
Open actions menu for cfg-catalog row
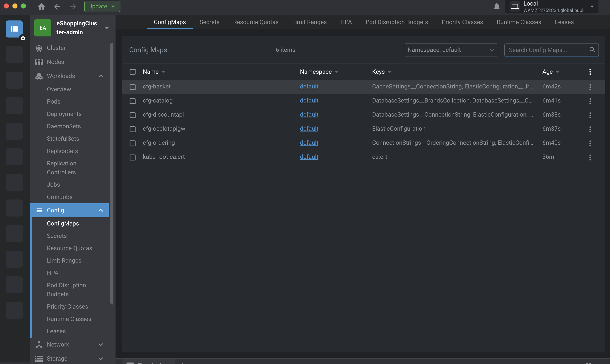[x=590, y=101]
